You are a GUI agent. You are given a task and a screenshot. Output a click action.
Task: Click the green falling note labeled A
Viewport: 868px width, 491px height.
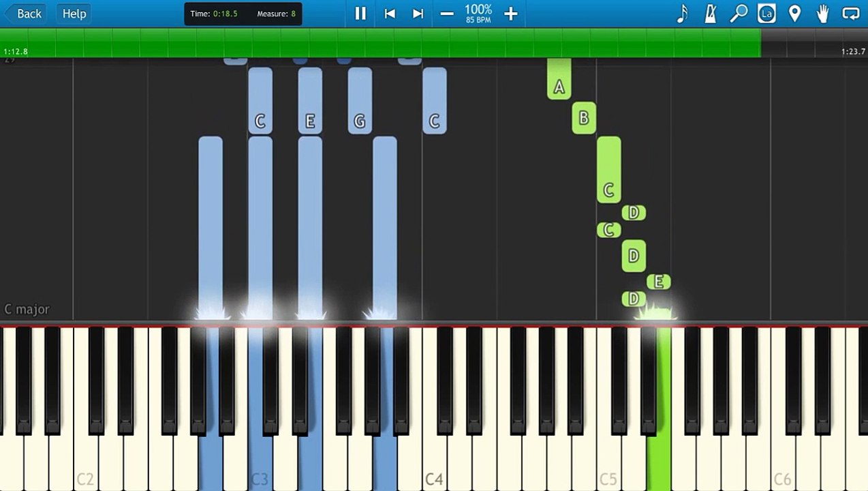point(559,78)
